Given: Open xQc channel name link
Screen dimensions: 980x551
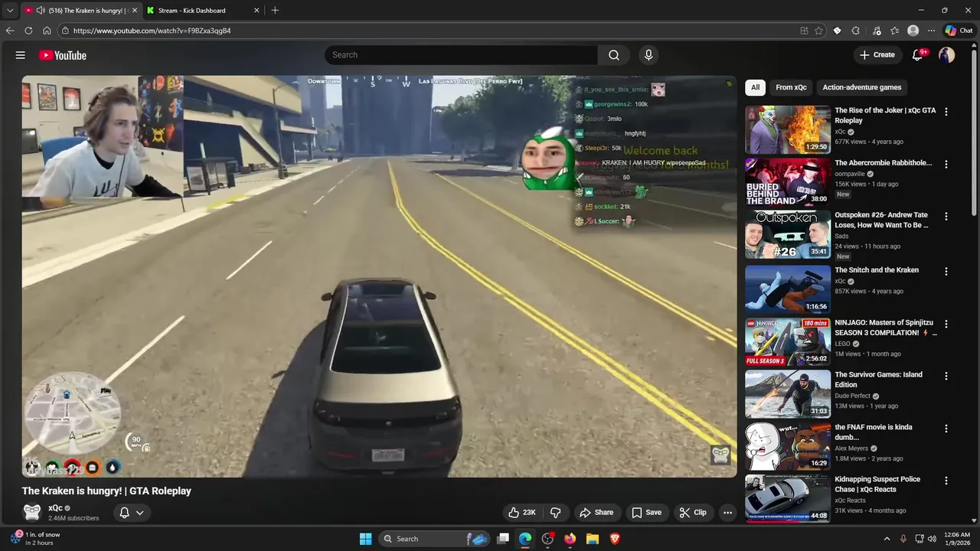Looking at the screenshot, I should (55, 508).
